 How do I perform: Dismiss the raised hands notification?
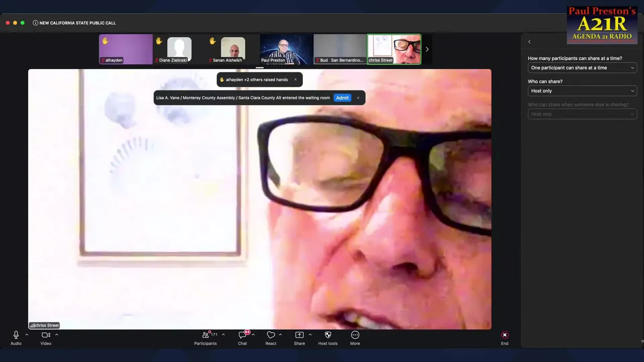pyautogui.click(x=295, y=79)
